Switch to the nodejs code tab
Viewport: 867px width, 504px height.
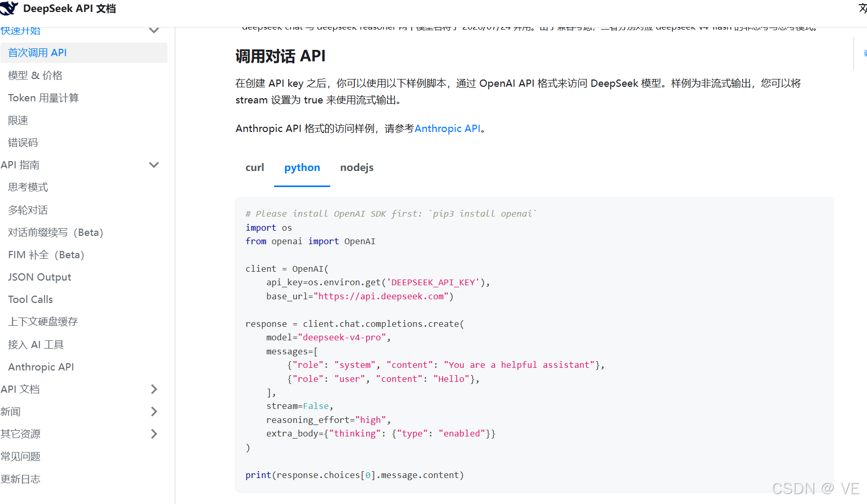(357, 167)
